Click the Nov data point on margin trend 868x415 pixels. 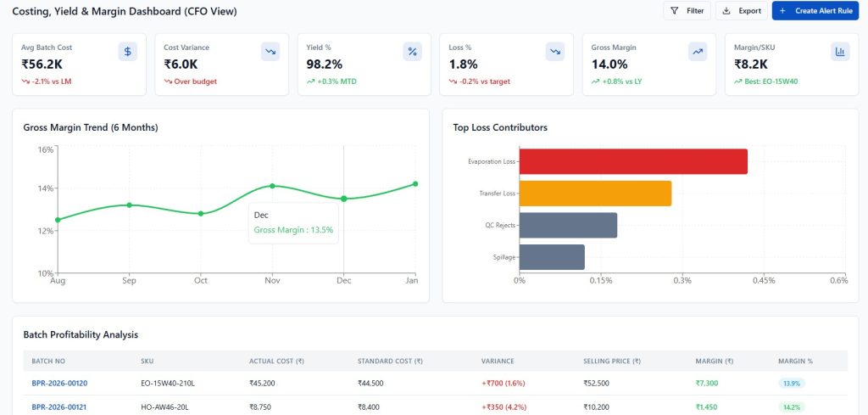[x=272, y=186]
